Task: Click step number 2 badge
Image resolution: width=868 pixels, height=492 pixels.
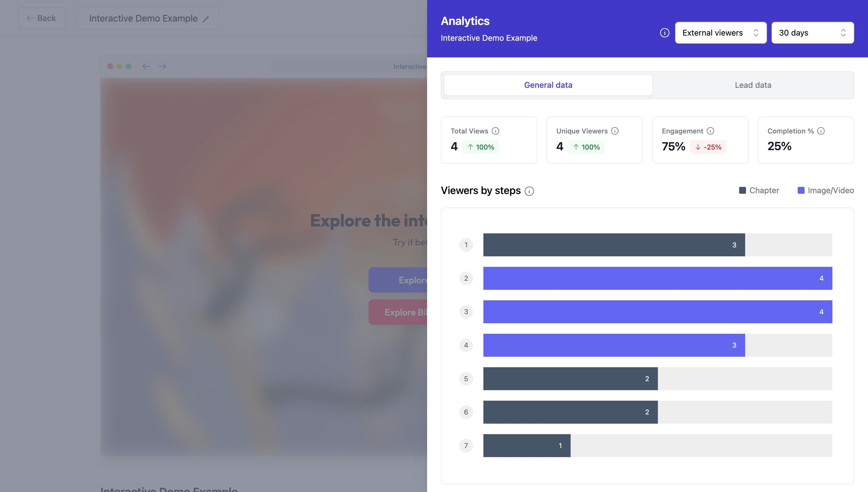Action: pyautogui.click(x=466, y=278)
